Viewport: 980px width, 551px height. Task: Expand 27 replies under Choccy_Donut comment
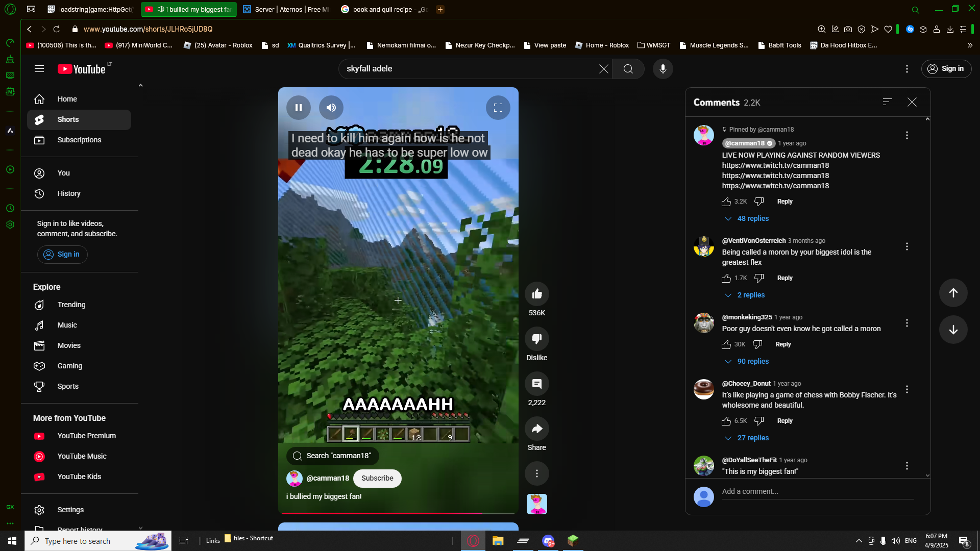point(747,438)
